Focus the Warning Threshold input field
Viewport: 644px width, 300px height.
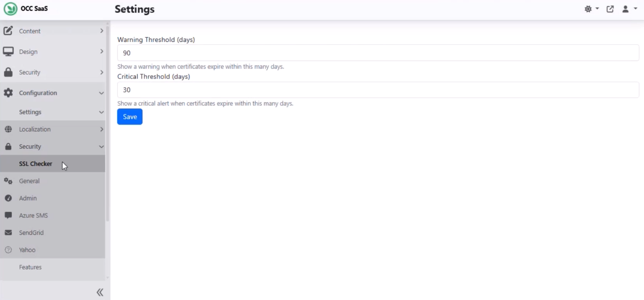[378, 53]
